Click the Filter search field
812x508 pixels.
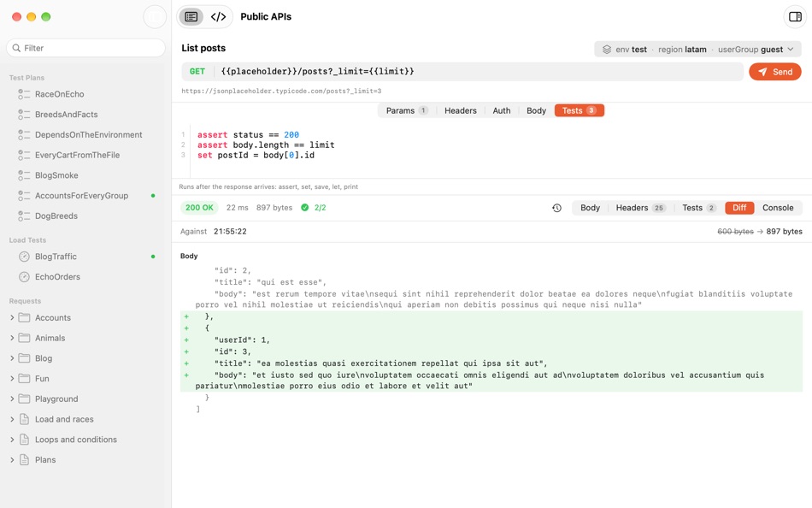point(86,48)
